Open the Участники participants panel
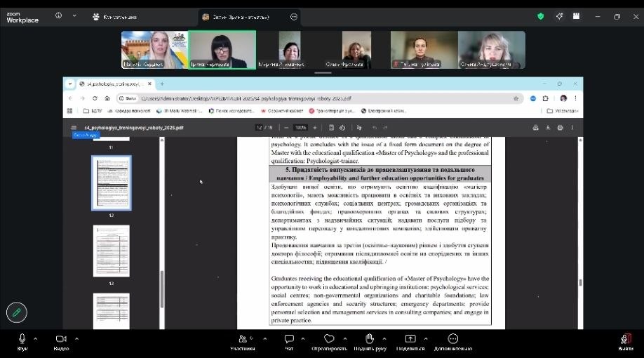 (242, 340)
